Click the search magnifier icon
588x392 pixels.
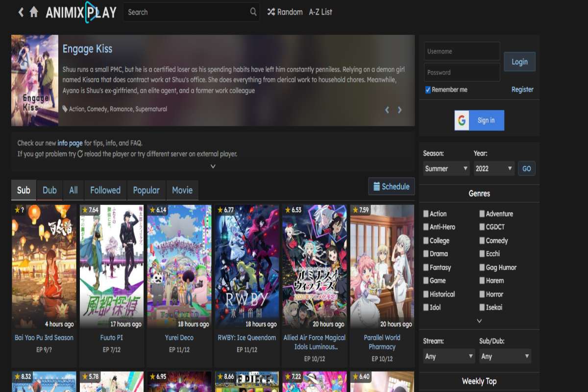253,12
